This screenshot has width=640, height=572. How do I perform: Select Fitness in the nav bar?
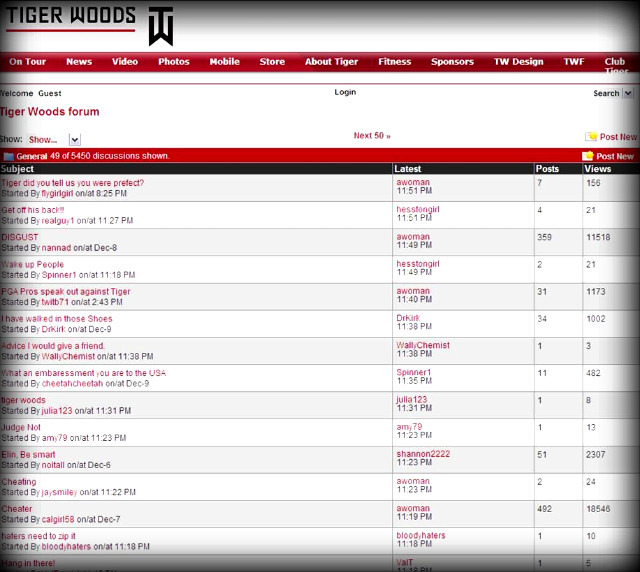click(x=395, y=62)
